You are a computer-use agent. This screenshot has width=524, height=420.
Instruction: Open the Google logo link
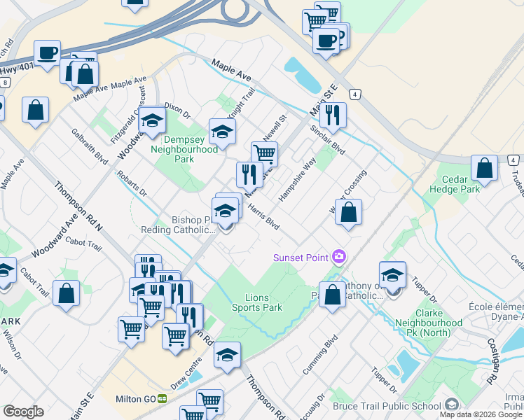click(23, 412)
